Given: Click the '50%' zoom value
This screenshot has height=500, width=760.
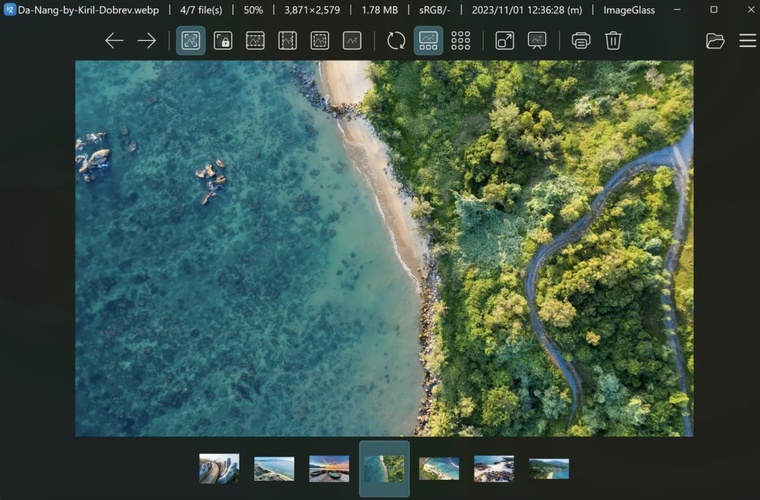Looking at the screenshot, I should [x=253, y=10].
